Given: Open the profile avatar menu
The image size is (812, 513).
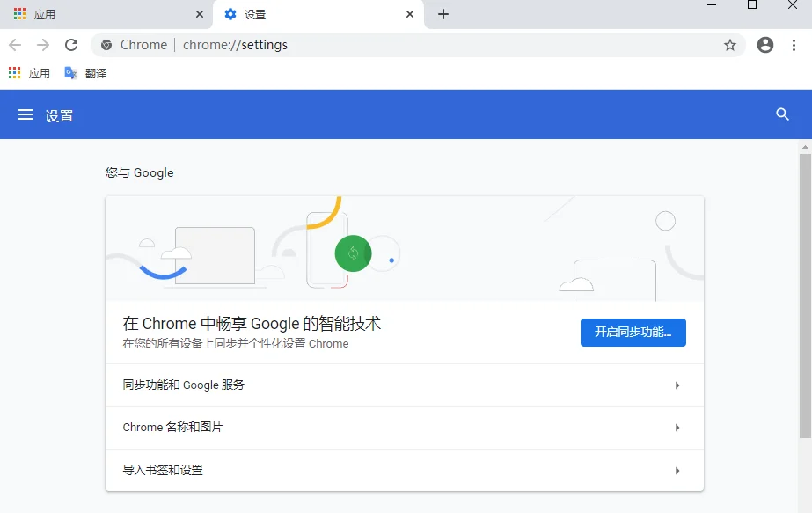Looking at the screenshot, I should [764, 45].
